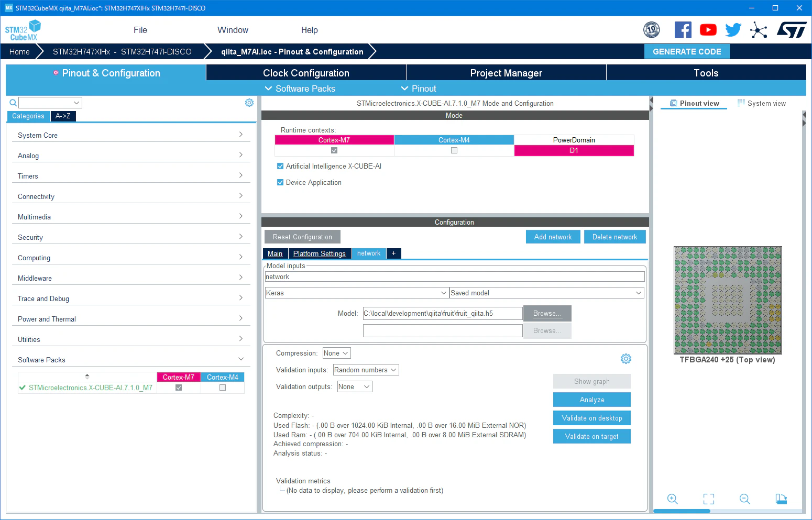812x520 pixels.
Task: Browse for the model file
Action: click(x=547, y=314)
